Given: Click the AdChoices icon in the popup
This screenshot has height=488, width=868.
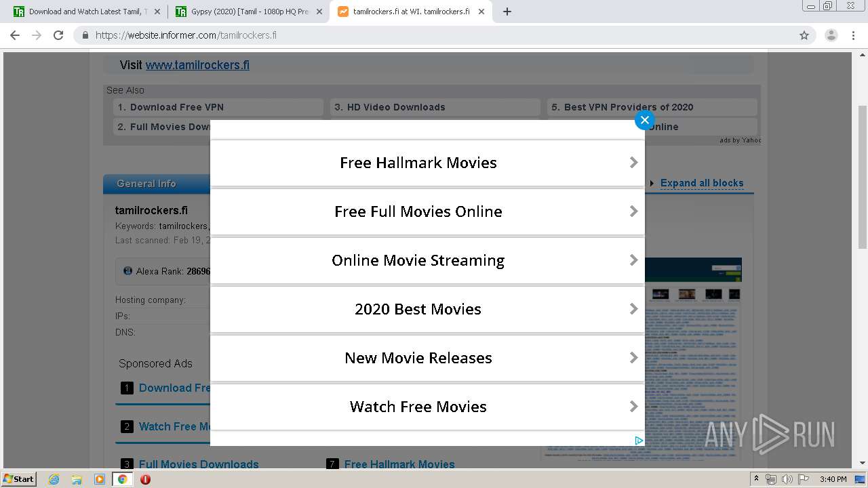Looking at the screenshot, I should [x=638, y=441].
